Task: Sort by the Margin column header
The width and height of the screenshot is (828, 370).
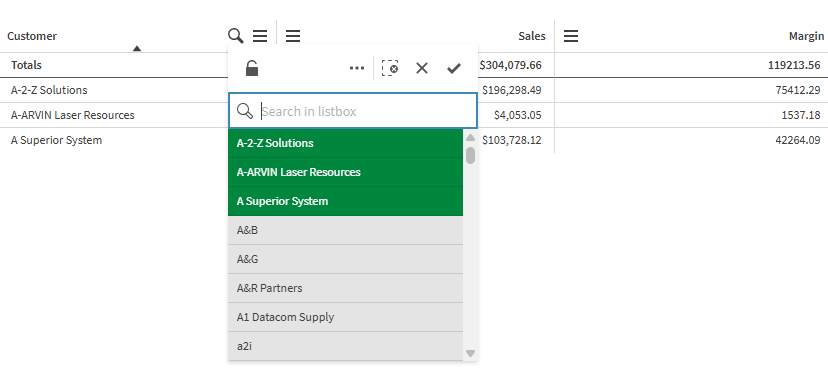Action: point(806,36)
